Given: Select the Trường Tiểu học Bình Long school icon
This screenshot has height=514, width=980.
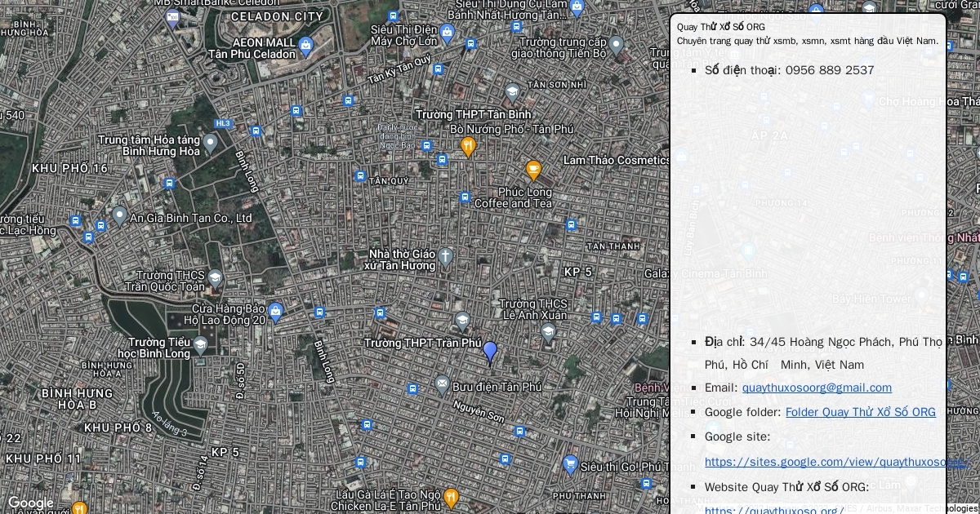Looking at the screenshot, I should tap(200, 345).
